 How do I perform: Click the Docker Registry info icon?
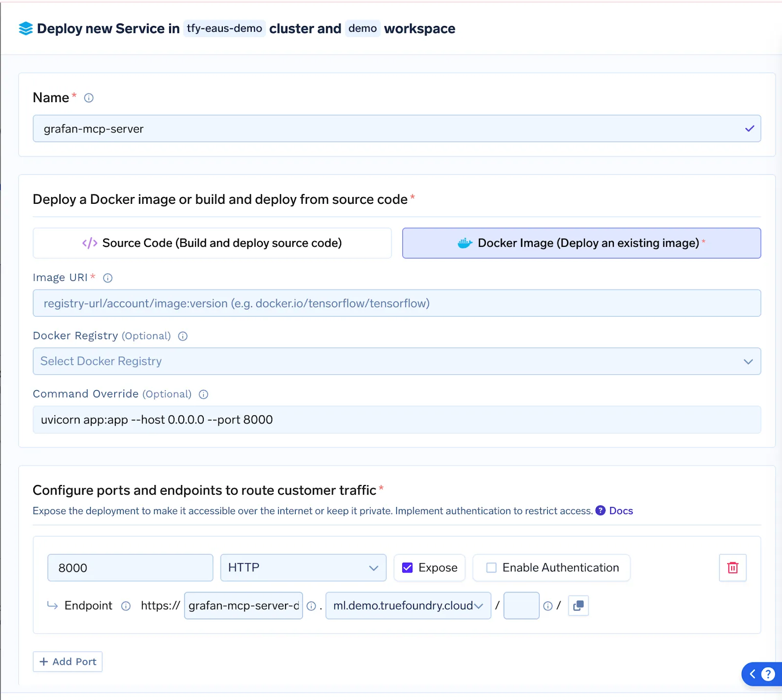coord(182,336)
